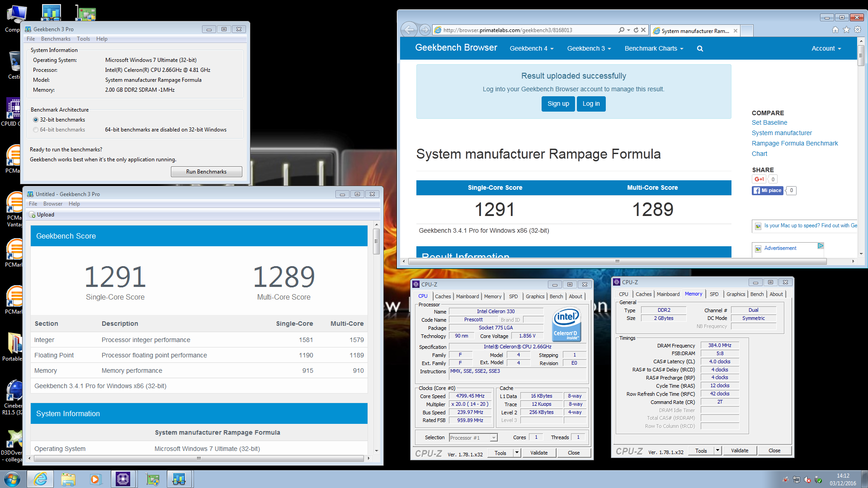Open the Windows Start orb
The width and height of the screenshot is (868, 488).
pos(12,479)
